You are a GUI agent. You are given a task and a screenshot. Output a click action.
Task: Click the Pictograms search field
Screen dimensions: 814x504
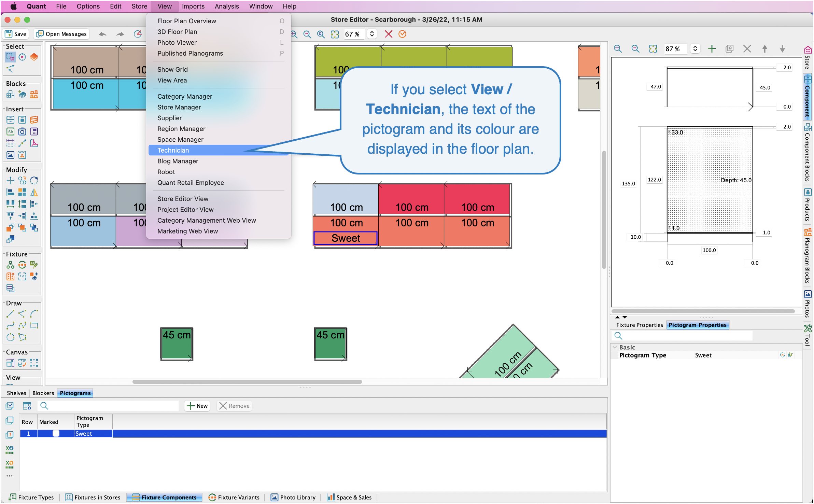108,406
